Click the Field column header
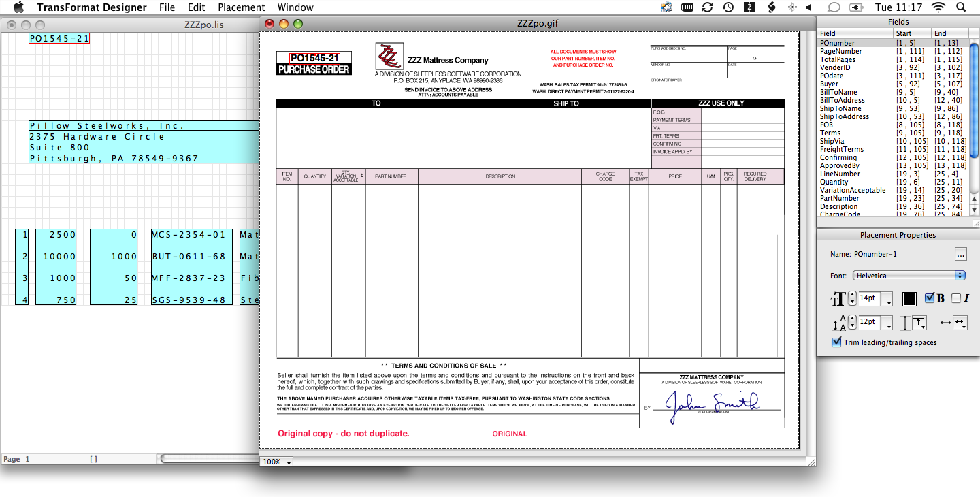 coord(855,33)
